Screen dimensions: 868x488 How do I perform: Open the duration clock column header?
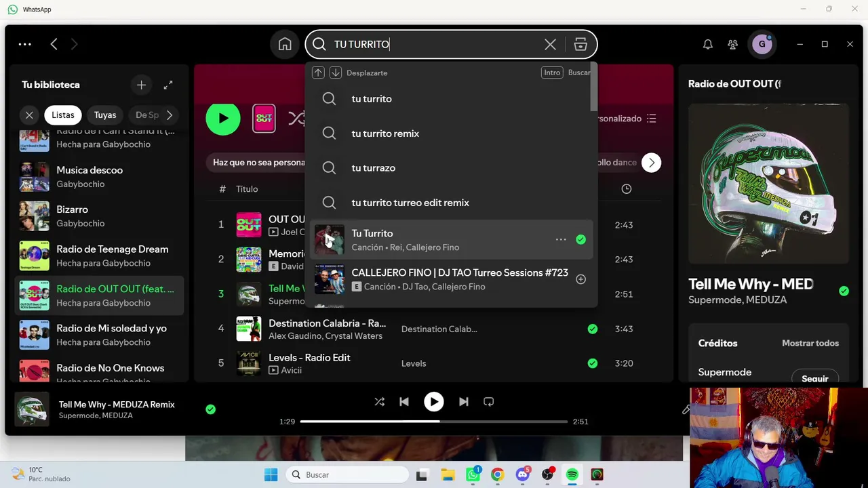(626, 189)
